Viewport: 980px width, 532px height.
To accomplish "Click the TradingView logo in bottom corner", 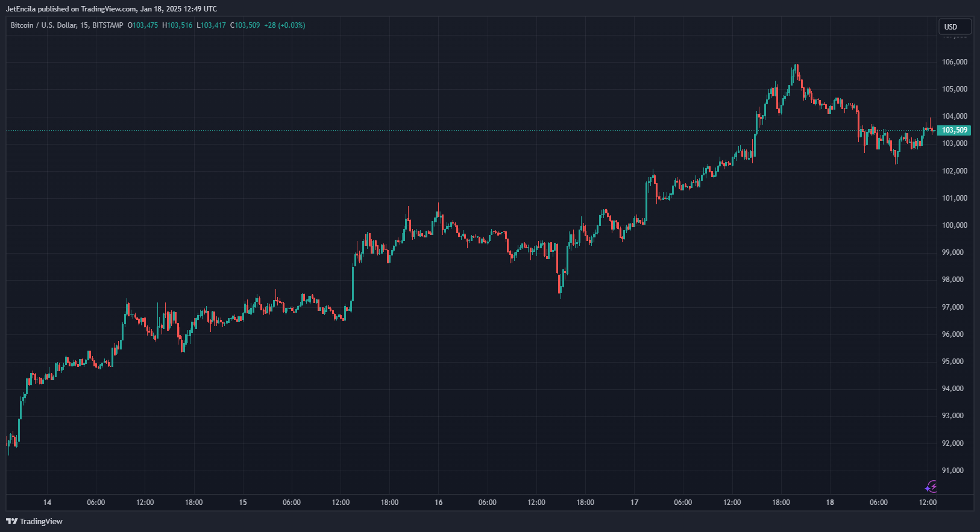I will pyautogui.click(x=34, y=521).
